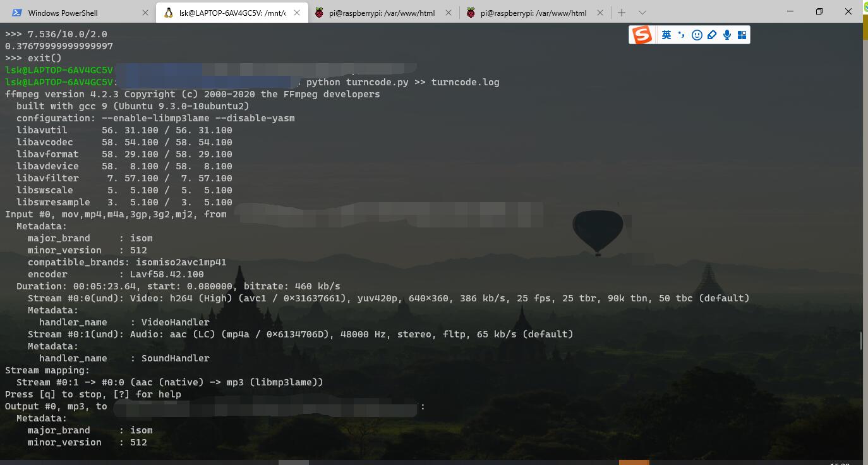Open a new terminal tab with the plus button

(622, 13)
